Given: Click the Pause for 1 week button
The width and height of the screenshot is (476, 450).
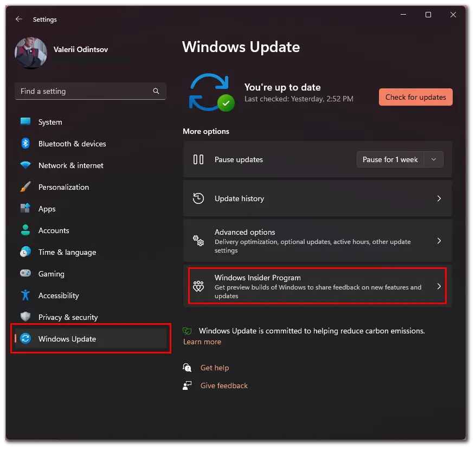Looking at the screenshot, I should click(390, 159).
